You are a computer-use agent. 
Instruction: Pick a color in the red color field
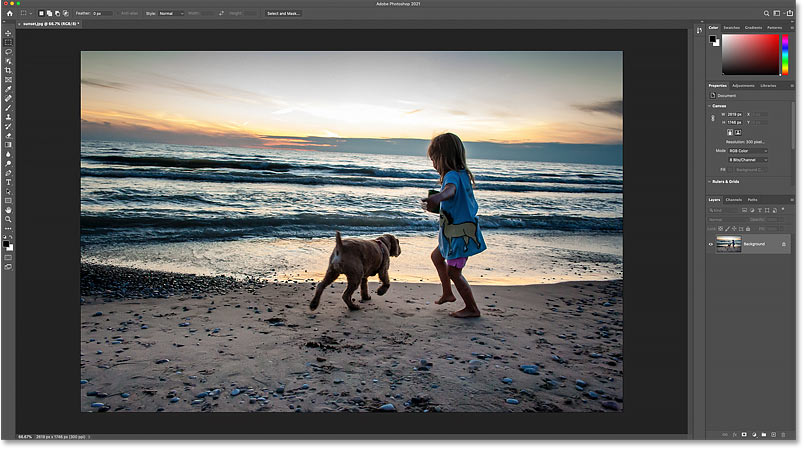(x=751, y=55)
